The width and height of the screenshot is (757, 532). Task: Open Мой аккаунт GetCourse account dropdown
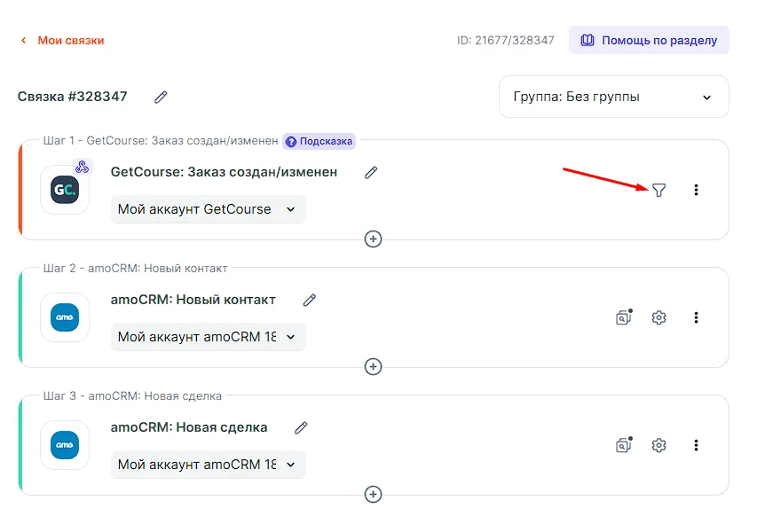click(208, 209)
